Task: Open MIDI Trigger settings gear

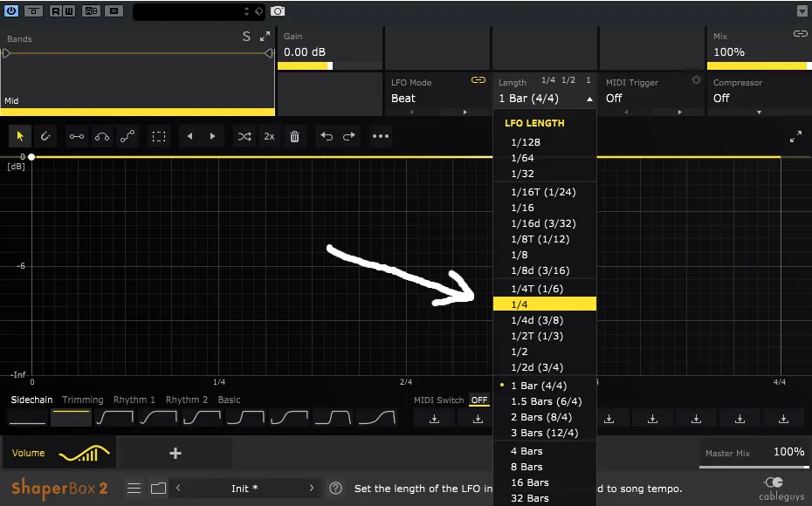Action: [x=696, y=79]
